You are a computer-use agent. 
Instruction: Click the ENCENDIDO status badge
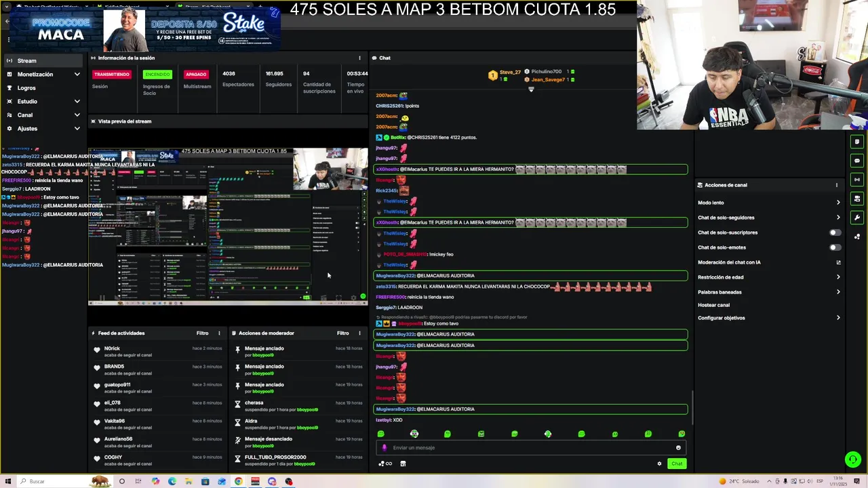tap(157, 74)
